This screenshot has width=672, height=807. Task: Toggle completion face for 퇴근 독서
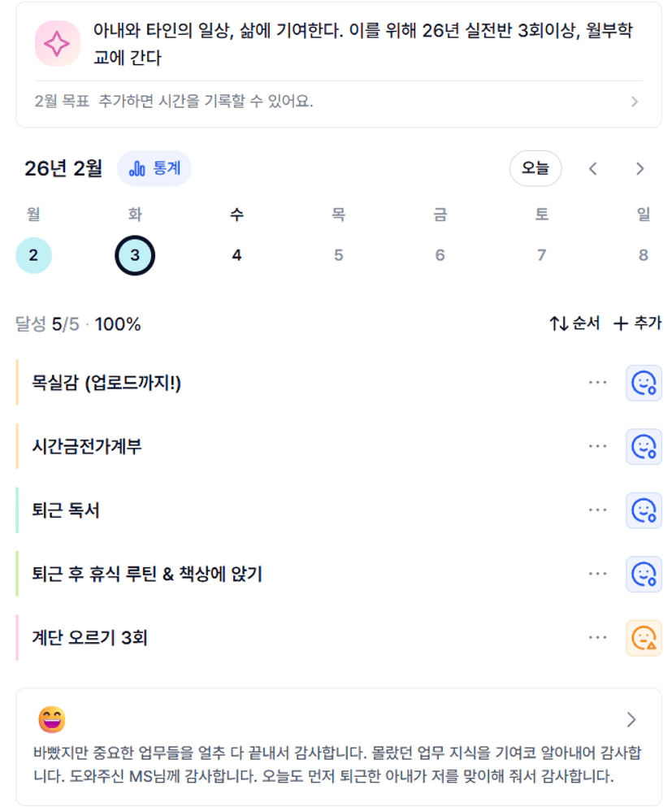coord(644,510)
